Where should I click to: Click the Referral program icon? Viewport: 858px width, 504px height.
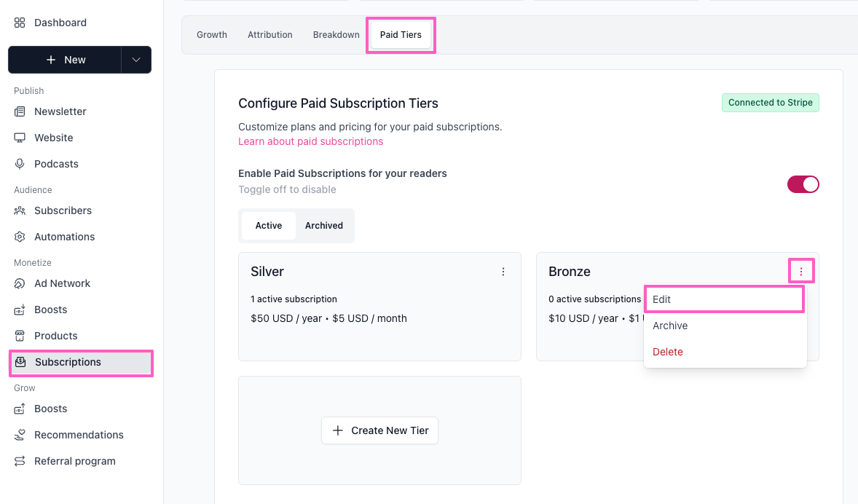pos(20,461)
